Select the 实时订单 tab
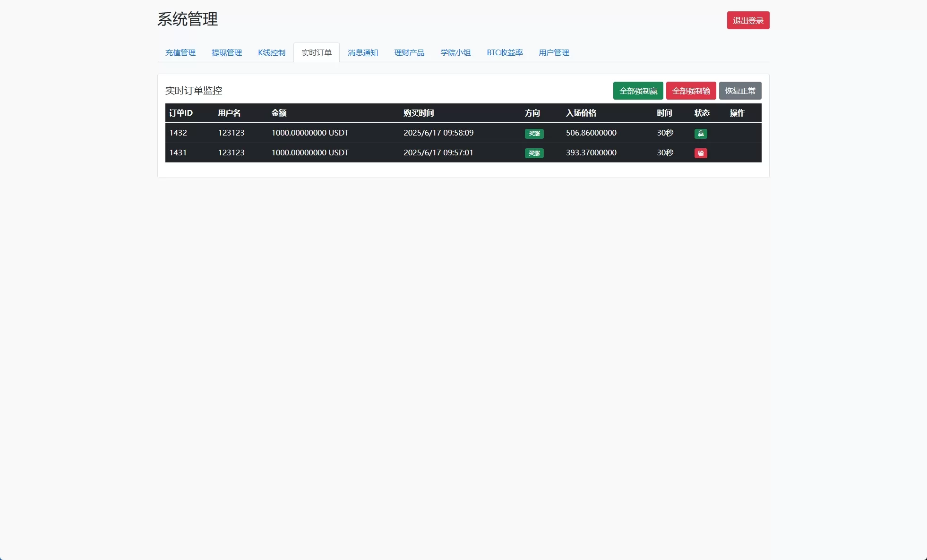The width and height of the screenshot is (927, 560). (317, 52)
